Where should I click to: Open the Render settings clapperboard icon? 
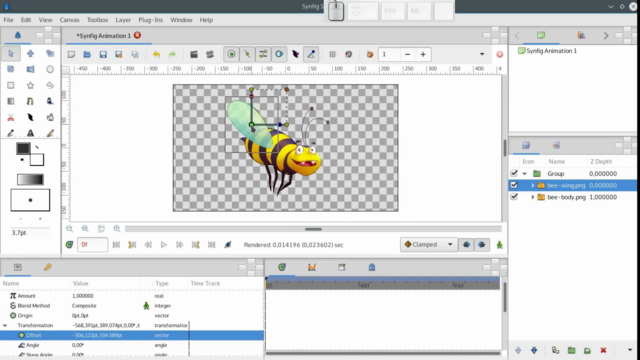[194, 54]
